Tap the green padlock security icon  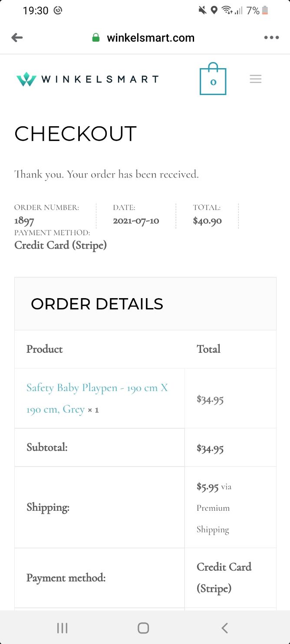click(96, 38)
